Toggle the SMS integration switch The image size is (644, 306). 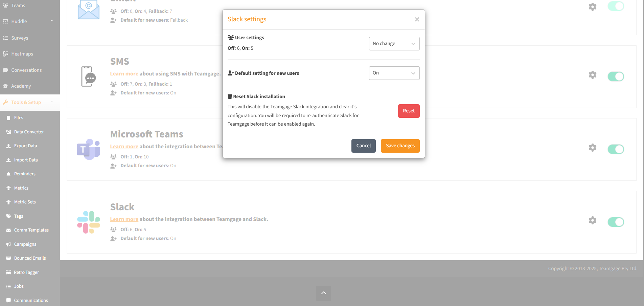pos(616,76)
